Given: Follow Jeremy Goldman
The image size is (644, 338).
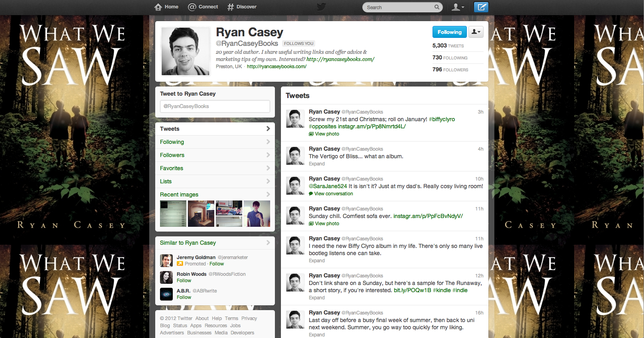Looking at the screenshot, I should coord(217,264).
